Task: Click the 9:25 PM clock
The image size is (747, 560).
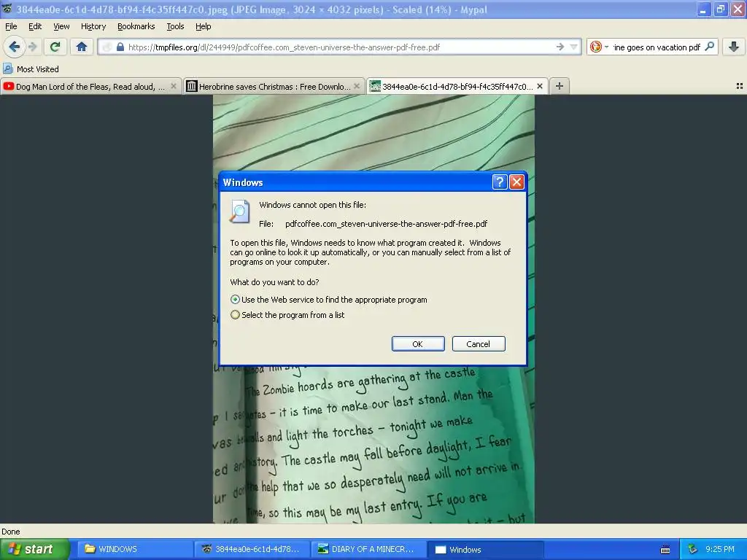Action: (720, 549)
